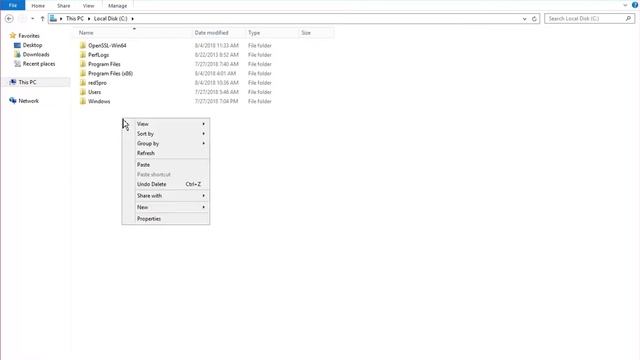The width and height of the screenshot is (640, 360).
Task: Expand the arrow after Local Disk (C:) in the breadcrumb
Action: [132, 19]
